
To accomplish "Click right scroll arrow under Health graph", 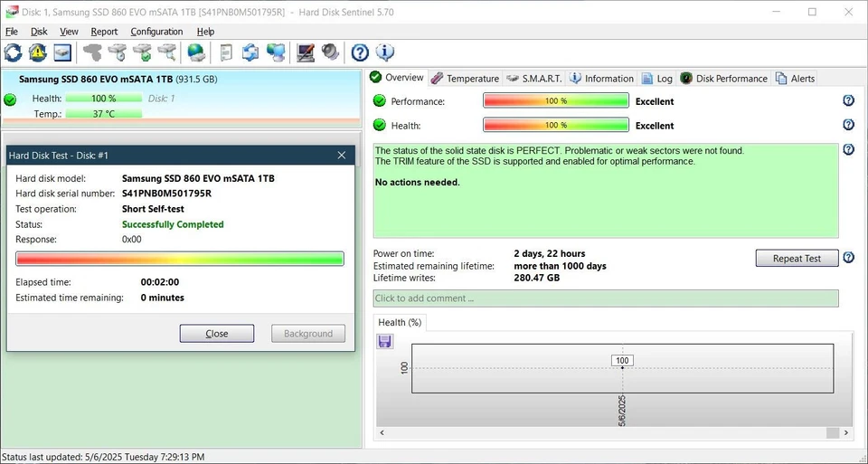I will click(846, 433).
